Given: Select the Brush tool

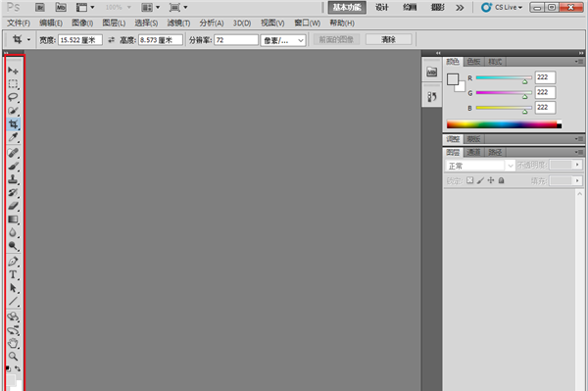Looking at the screenshot, I should pos(13,166).
